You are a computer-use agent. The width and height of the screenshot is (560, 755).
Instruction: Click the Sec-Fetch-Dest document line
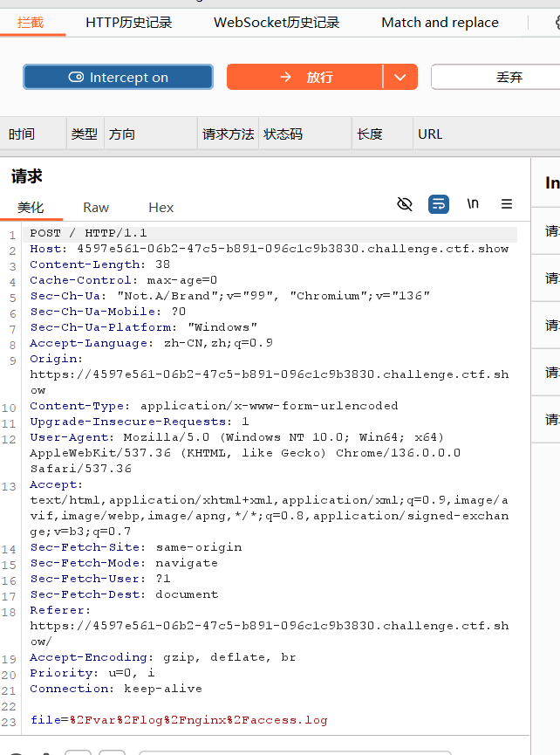pyautogui.click(x=124, y=594)
